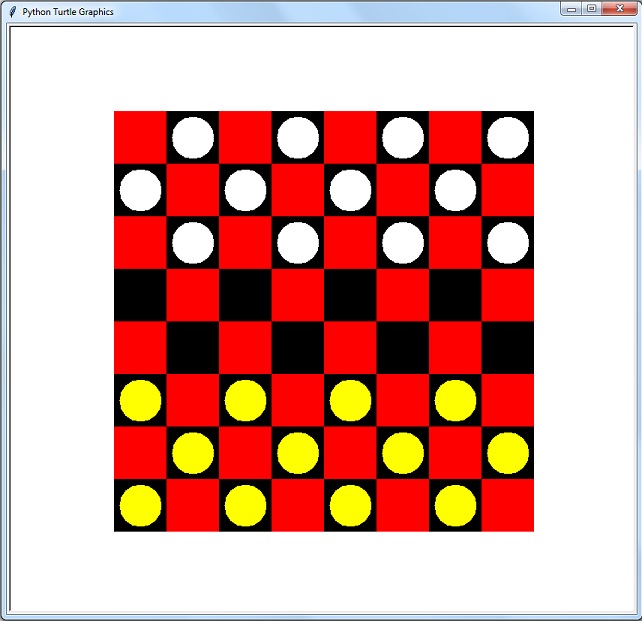
Task: Choose white piece in row 3, column 4
Action: (298, 243)
